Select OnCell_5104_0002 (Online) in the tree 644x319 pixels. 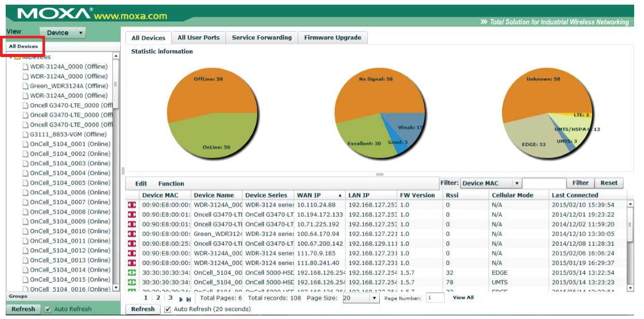point(70,154)
